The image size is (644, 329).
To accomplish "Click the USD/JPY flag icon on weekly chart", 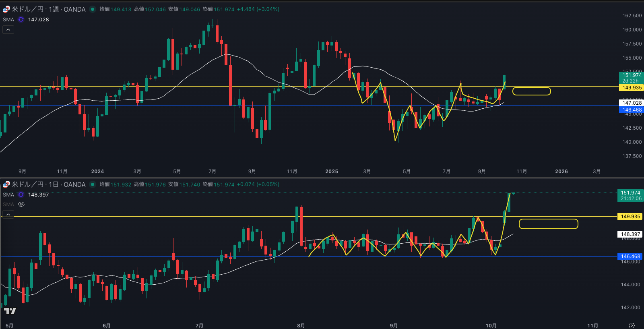I will (x=6, y=9).
